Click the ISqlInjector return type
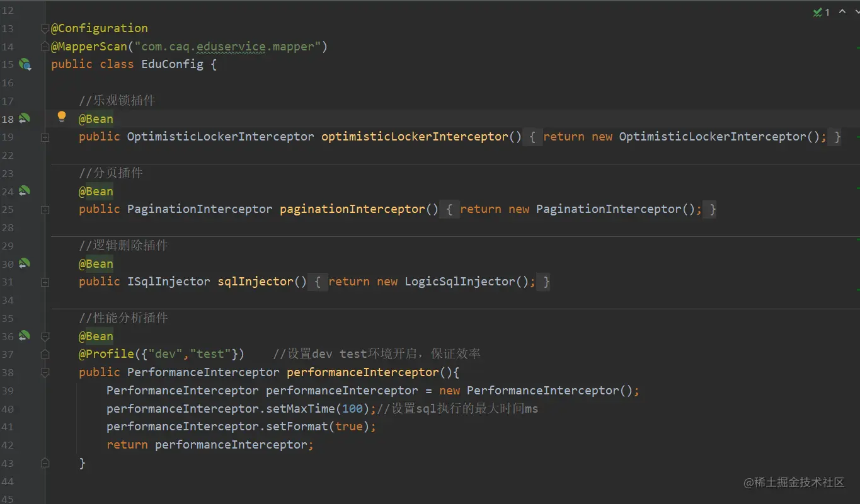Screen dimensions: 860x504 point(168,282)
